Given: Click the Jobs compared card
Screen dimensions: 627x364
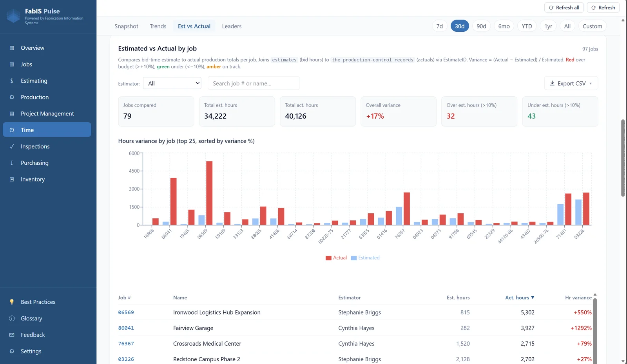Looking at the screenshot, I should [156, 112].
